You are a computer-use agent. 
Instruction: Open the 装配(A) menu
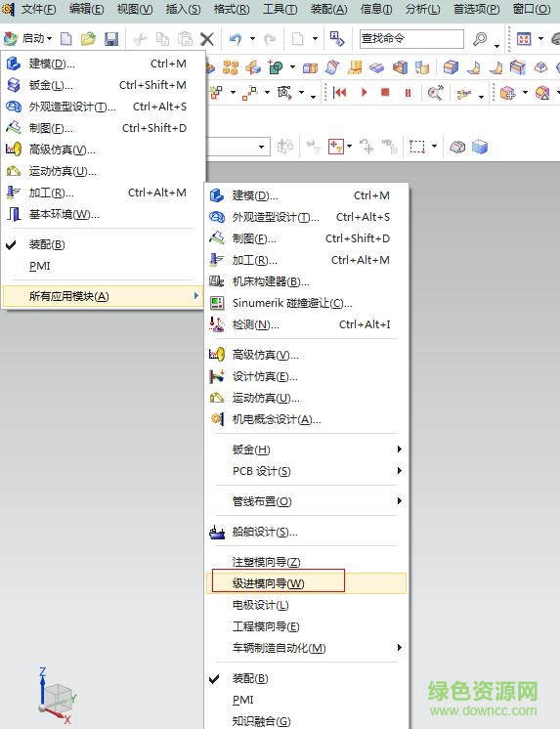[x=328, y=9]
